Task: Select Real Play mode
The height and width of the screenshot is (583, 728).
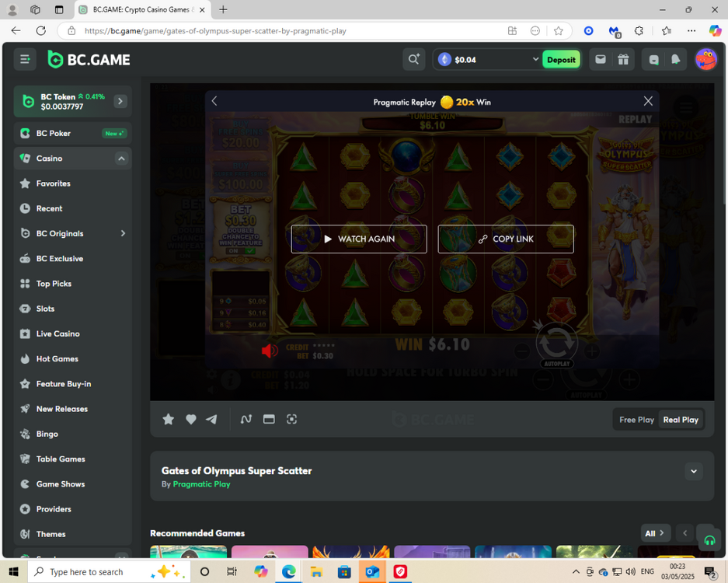Action: (x=681, y=420)
